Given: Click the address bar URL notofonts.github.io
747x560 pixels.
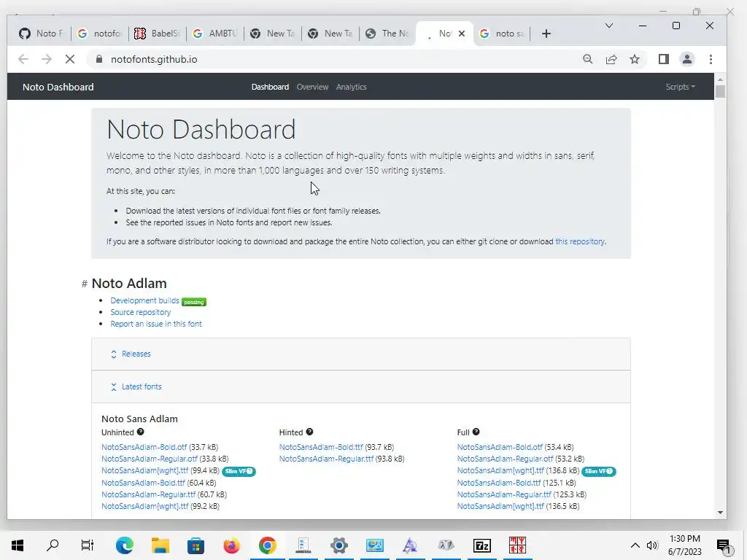Looking at the screenshot, I should click(154, 59).
